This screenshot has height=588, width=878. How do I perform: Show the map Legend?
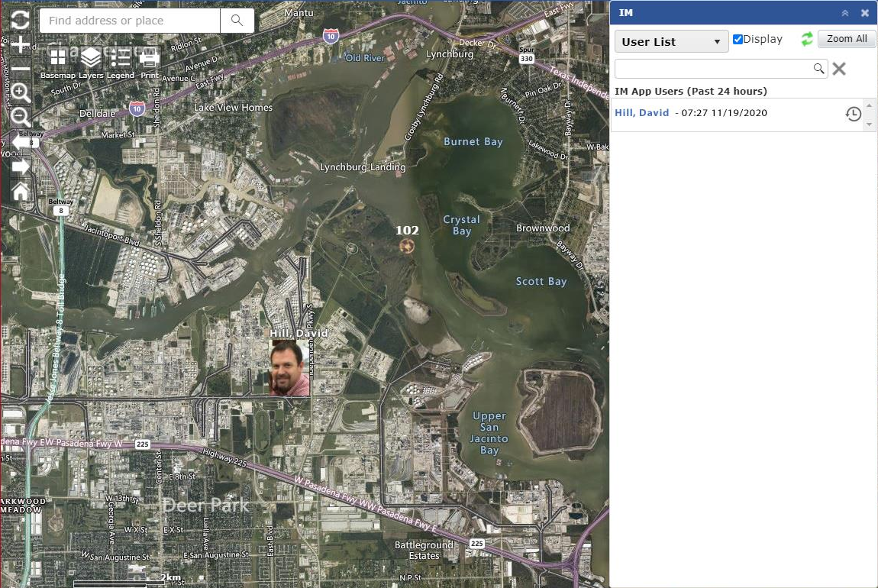point(120,60)
